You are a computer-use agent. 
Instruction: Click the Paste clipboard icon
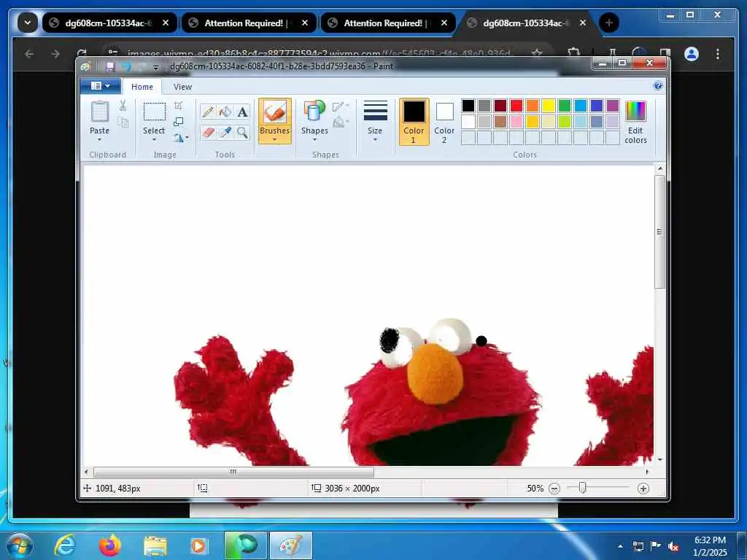99,112
